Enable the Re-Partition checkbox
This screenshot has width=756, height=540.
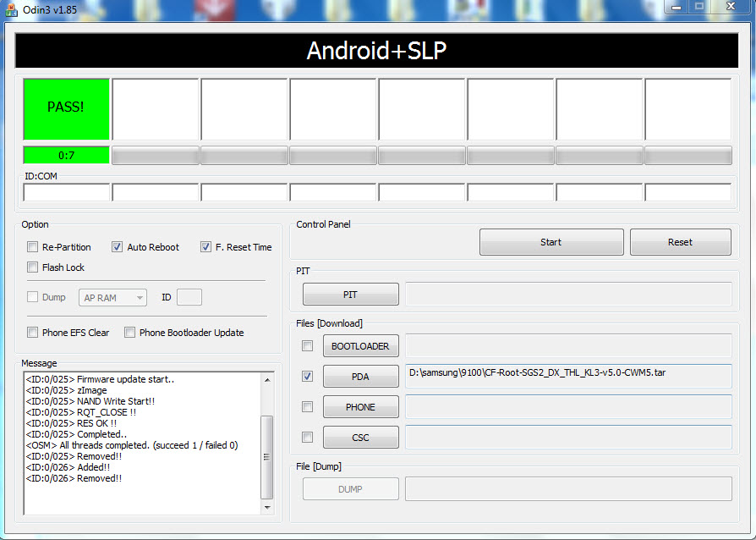tap(33, 247)
